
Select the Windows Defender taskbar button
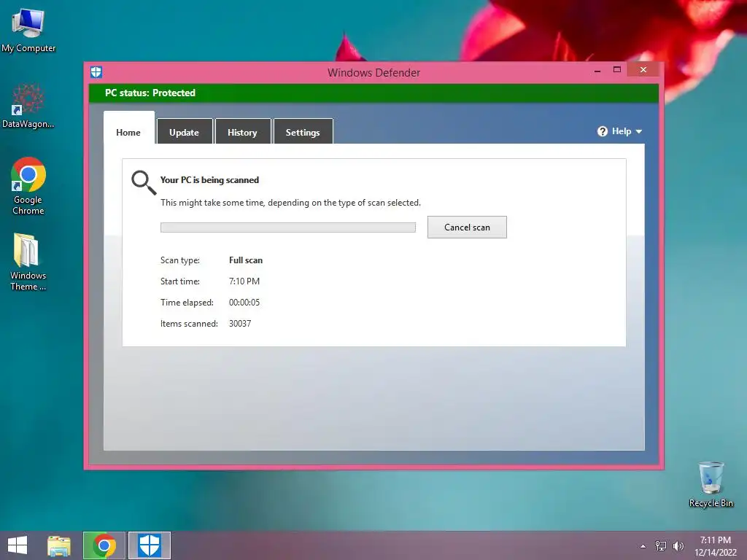point(149,545)
